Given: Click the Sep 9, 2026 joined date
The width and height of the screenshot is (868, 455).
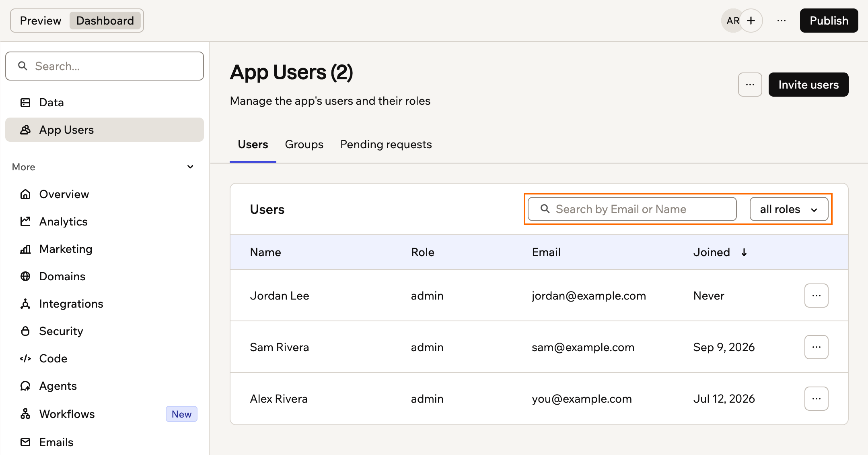Looking at the screenshot, I should coord(724,347).
